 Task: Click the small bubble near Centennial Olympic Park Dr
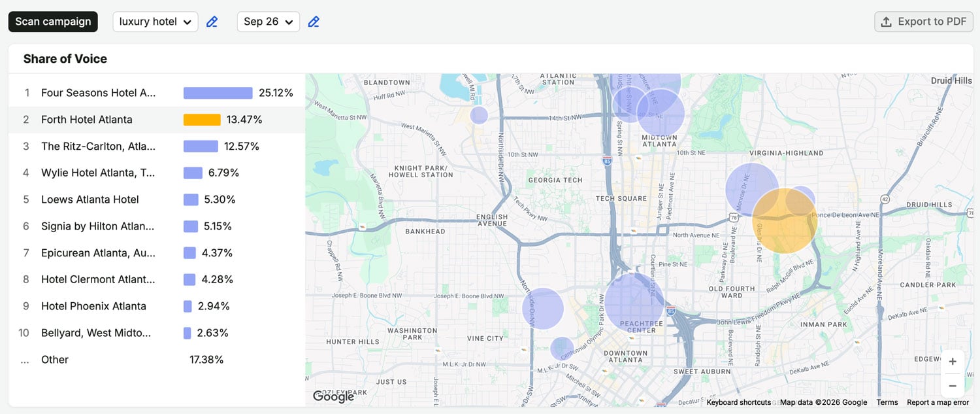point(562,349)
